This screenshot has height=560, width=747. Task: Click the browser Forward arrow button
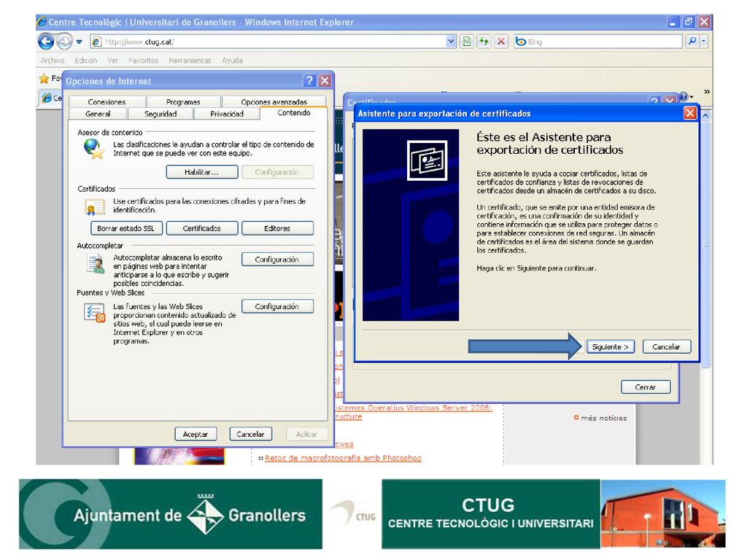pos(64,42)
